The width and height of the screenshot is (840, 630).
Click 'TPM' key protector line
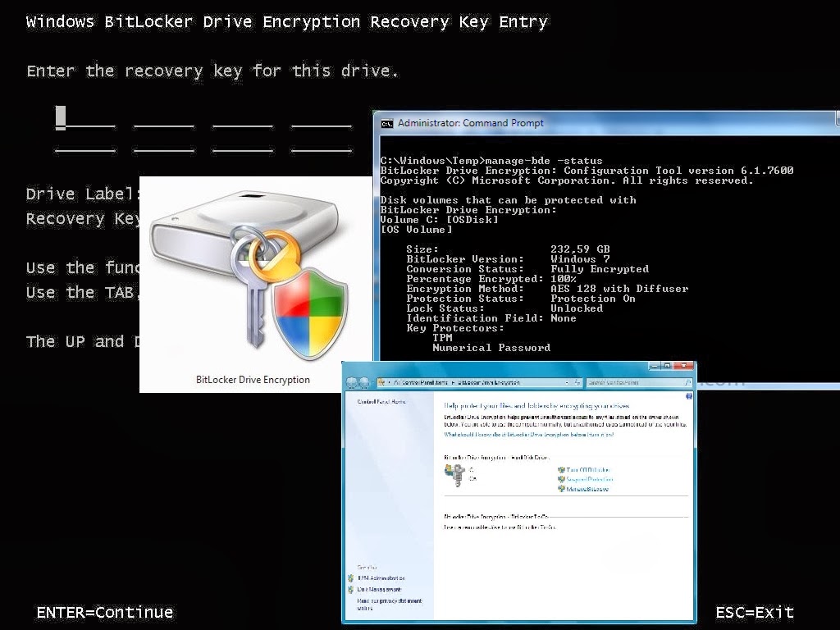pos(442,338)
